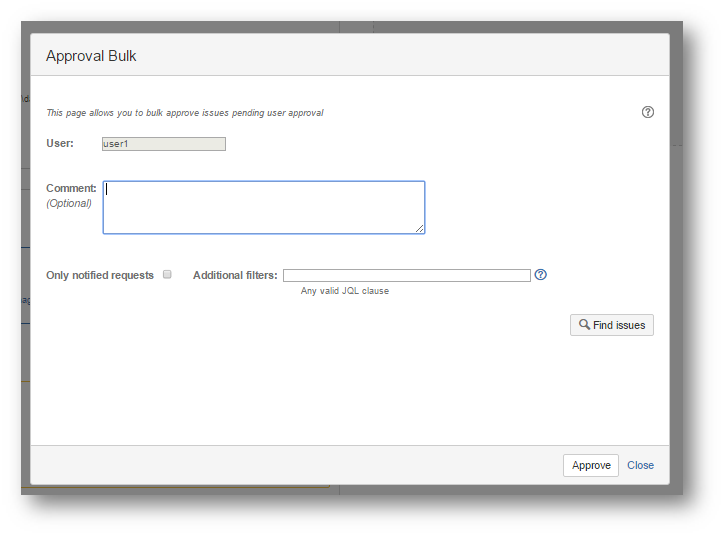Open the page help question mark icon

[647, 112]
